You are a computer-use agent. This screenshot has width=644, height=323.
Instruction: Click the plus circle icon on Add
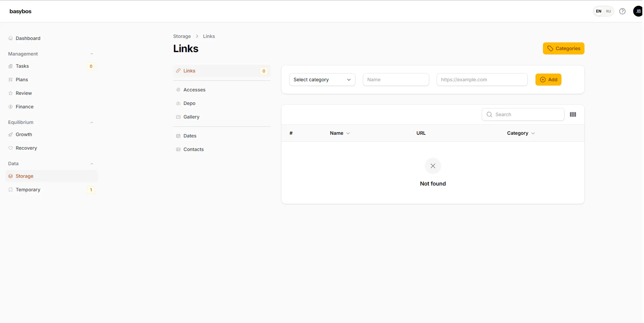543,80
